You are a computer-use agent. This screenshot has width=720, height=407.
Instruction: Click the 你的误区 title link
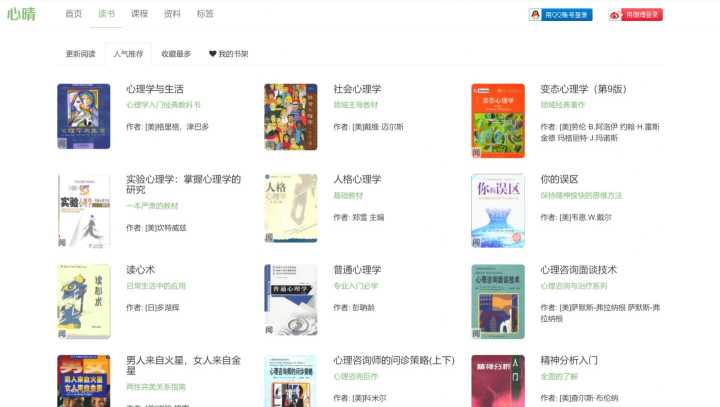[x=559, y=179]
